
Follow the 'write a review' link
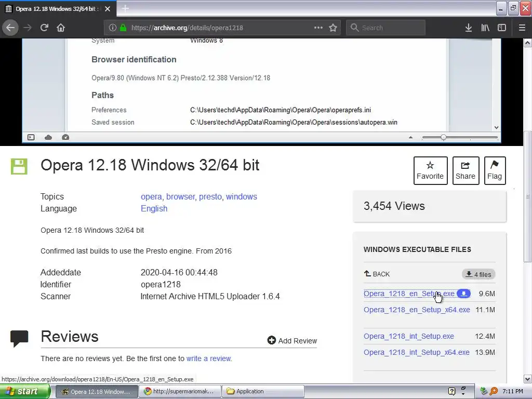pos(209,358)
